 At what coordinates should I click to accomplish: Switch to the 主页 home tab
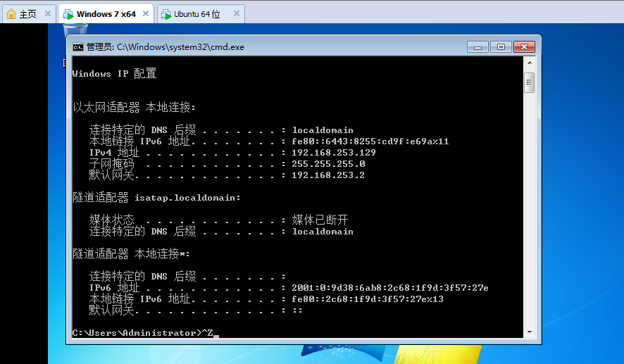tap(28, 14)
